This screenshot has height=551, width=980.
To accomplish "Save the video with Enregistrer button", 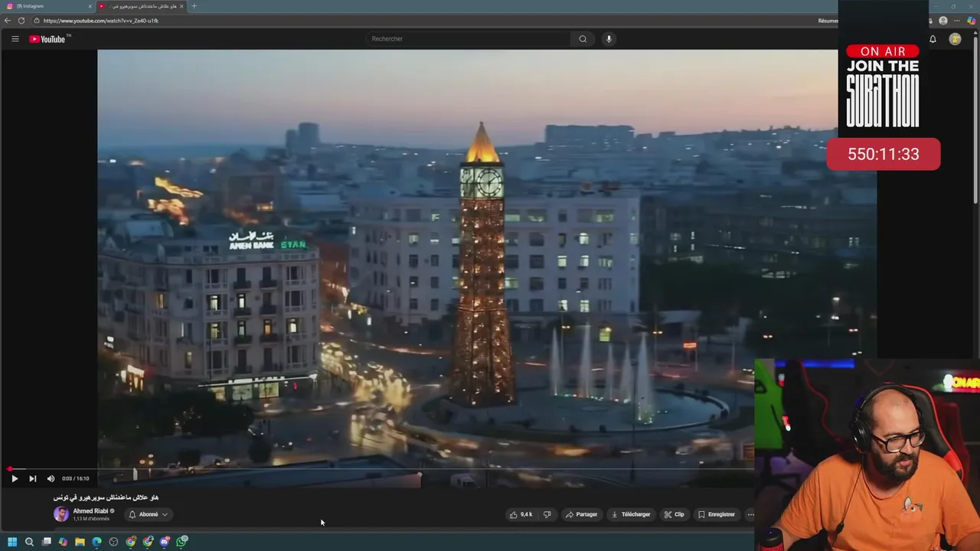I will (x=717, y=514).
